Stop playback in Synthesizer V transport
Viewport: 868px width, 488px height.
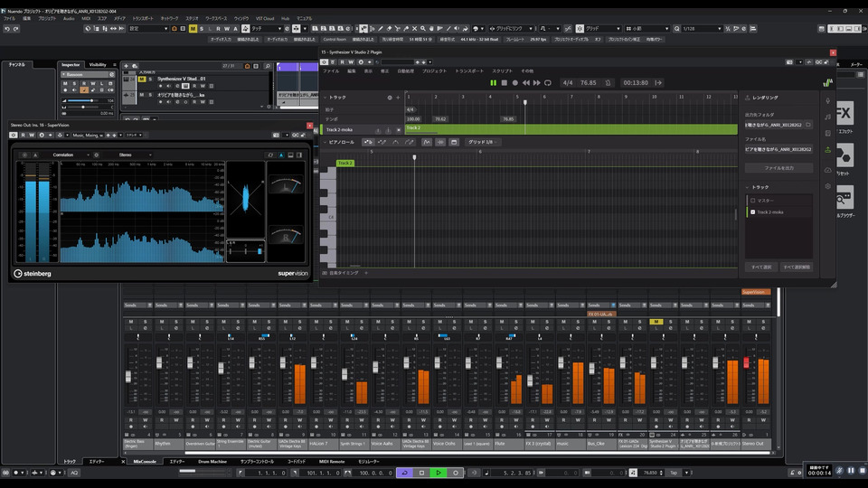click(504, 82)
